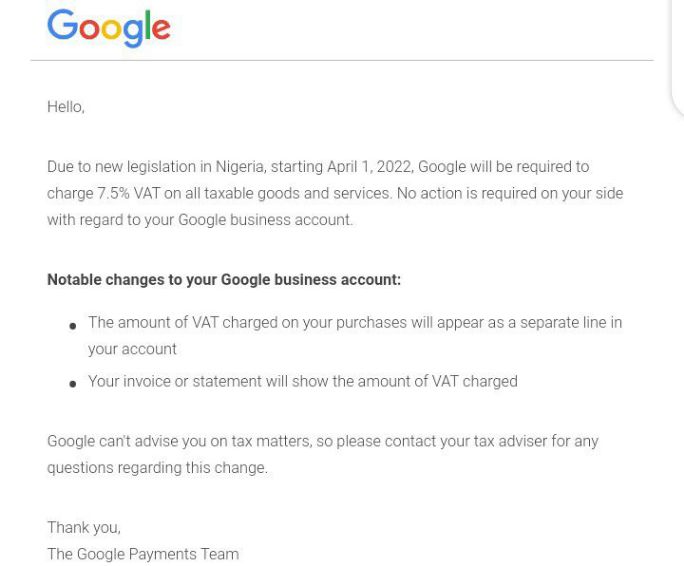This screenshot has height=566, width=684.
Task: Click 'questions regarding this change' line
Action: (157, 468)
